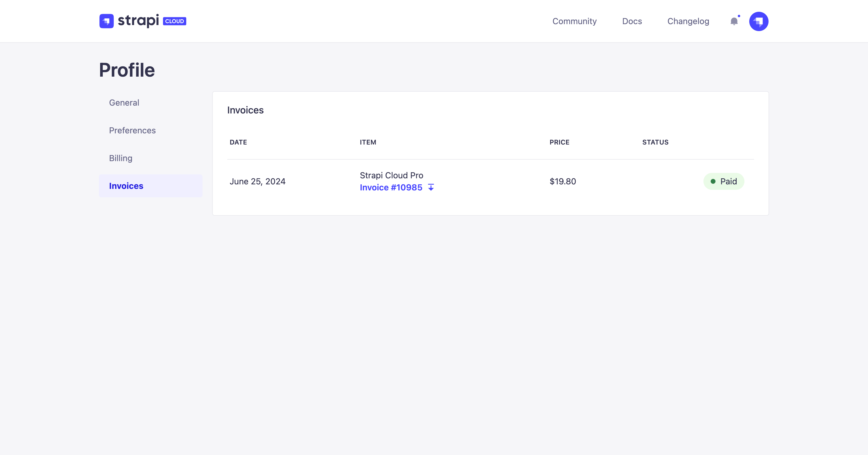Open Invoice #10985
The height and width of the screenshot is (455, 868).
(391, 187)
